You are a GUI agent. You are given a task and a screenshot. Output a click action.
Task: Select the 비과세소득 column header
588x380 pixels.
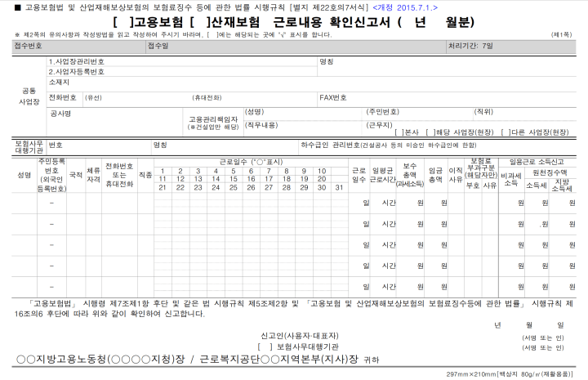point(511,179)
